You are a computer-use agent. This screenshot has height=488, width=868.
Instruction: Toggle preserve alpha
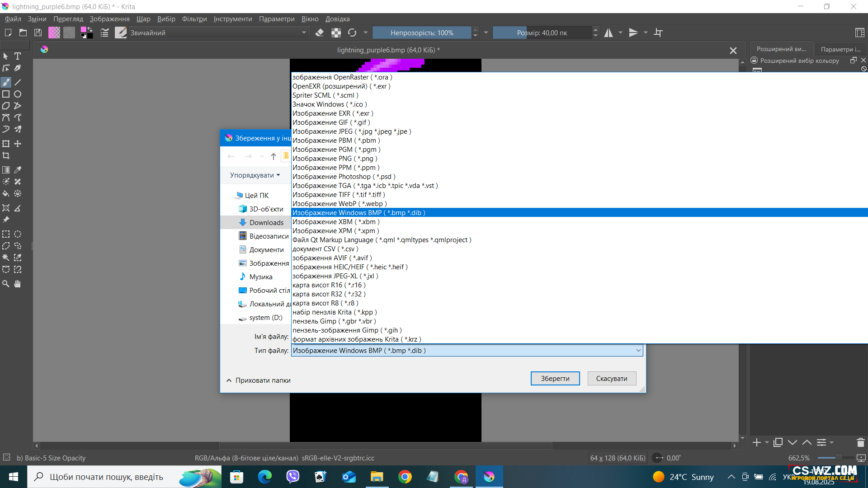336,33
